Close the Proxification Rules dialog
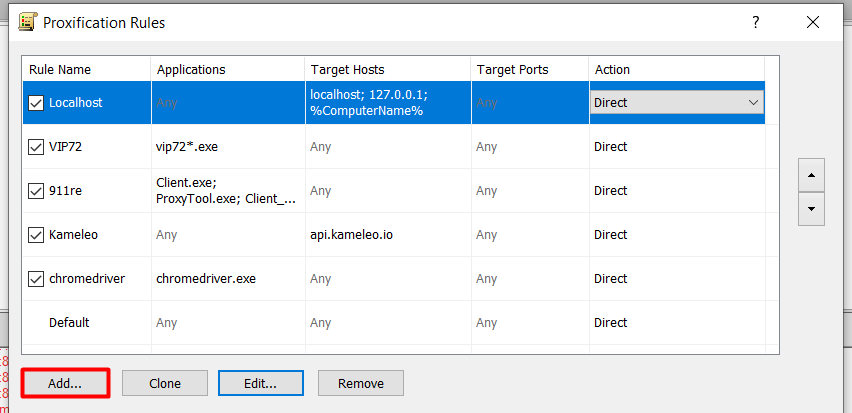Image resolution: width=852 pixels, height=413 pixels. pos(813,22)
